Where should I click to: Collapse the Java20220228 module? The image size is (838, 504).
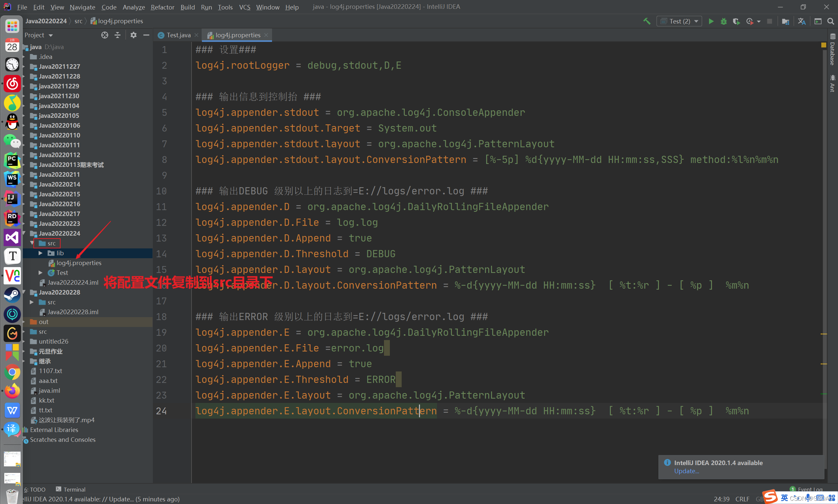tap(24, 292)
